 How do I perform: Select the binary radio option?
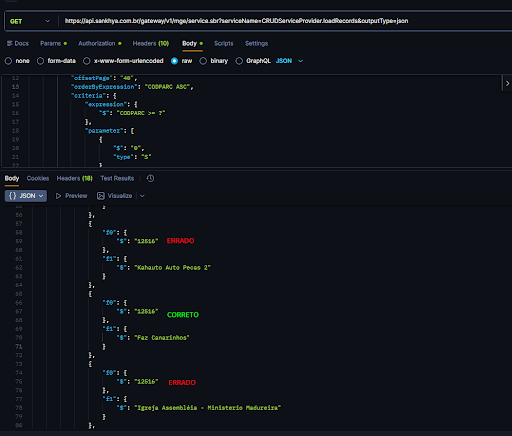click(203, 61)
